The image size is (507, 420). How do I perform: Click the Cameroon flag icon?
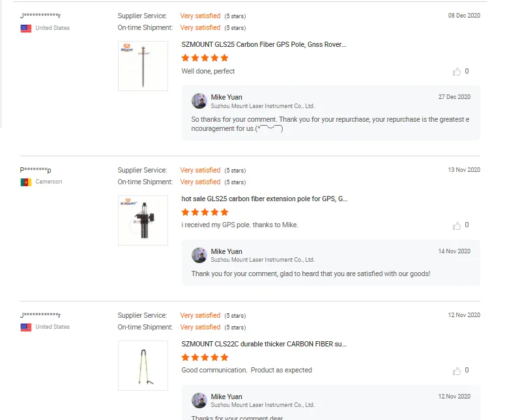coord(26,182)
